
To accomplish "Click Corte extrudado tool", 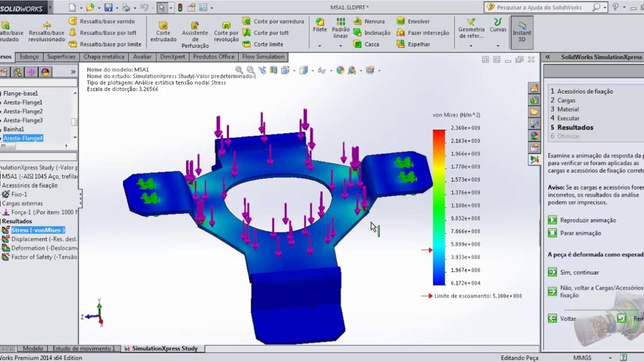I will click(163, 33).
